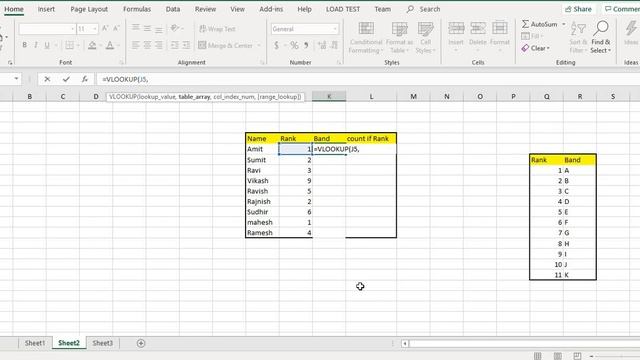Select the column Q header
Screen dimensions: 640x360
(547, 97)
